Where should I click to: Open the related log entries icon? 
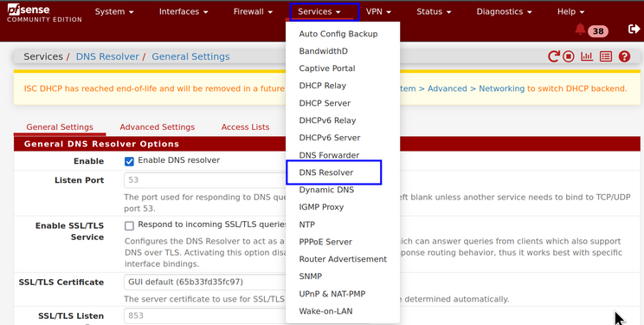tap(606, 56)
